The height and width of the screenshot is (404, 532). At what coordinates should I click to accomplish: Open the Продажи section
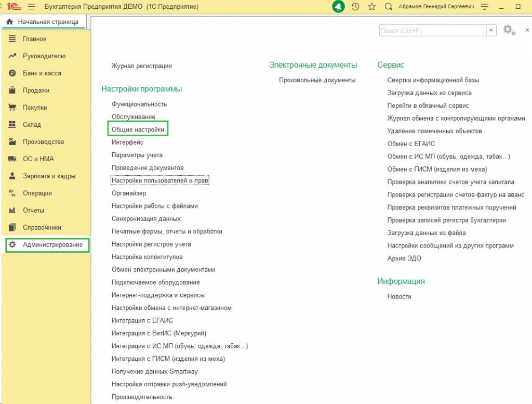(36, 90)
